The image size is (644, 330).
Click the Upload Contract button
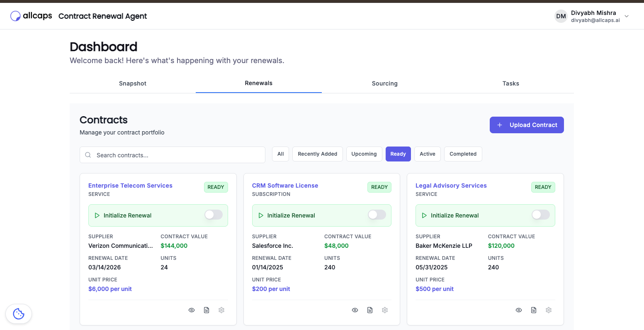point(527,125)
